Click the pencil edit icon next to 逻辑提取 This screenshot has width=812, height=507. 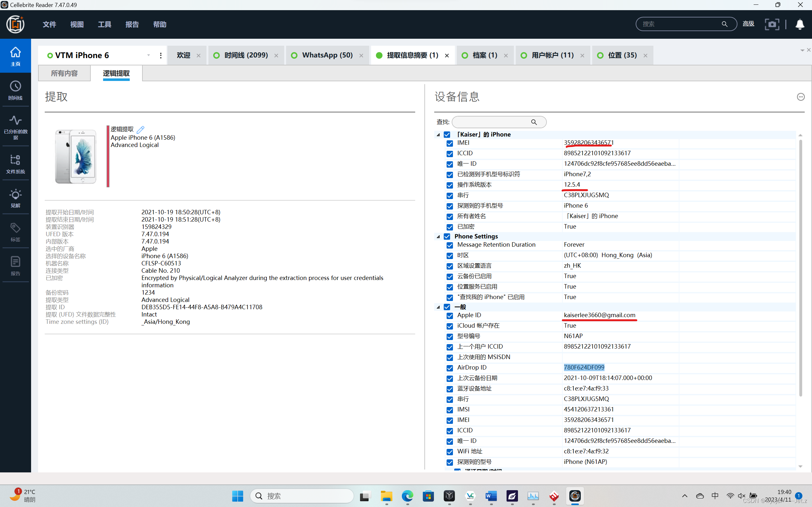coord(141,130)
